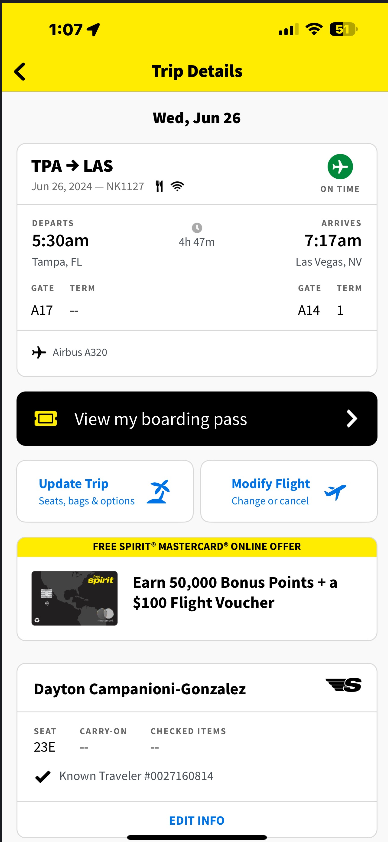This screenshot has width=388, height=842.
Task: Open Modify Flight change or cancel
Action: [x=289, y=491]
